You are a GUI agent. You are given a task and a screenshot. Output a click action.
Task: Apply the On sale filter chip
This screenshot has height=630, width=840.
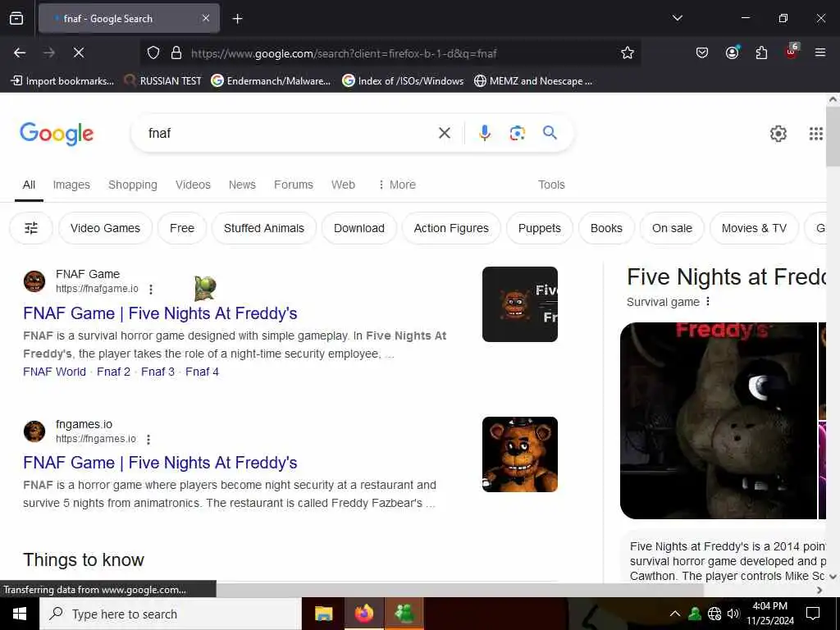click(x=672, y=228)
